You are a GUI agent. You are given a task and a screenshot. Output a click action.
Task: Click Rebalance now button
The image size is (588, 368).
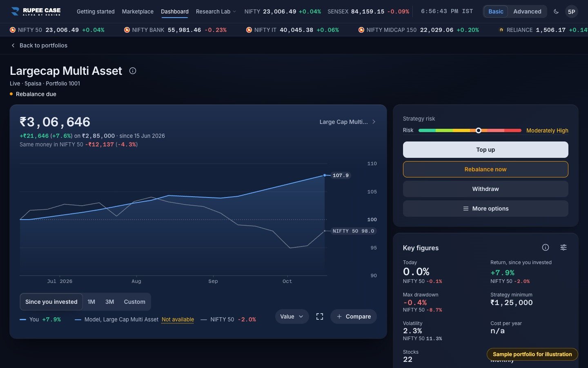click(486, 169)
